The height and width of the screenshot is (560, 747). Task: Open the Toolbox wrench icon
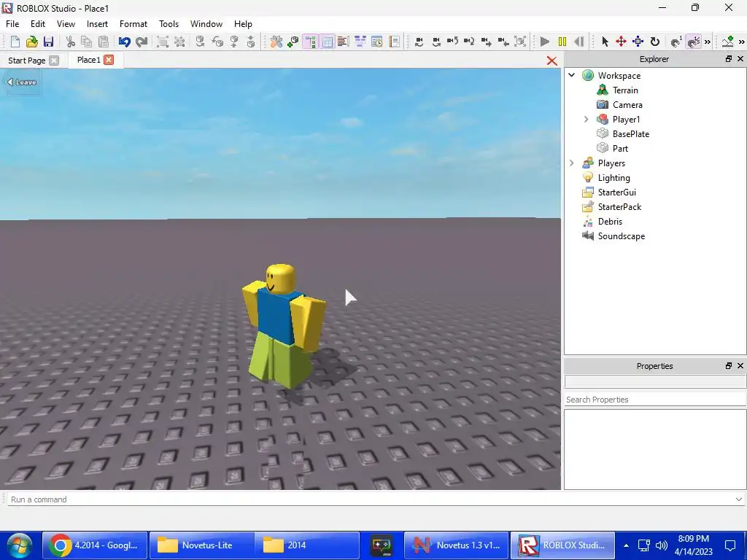[276, 42]
